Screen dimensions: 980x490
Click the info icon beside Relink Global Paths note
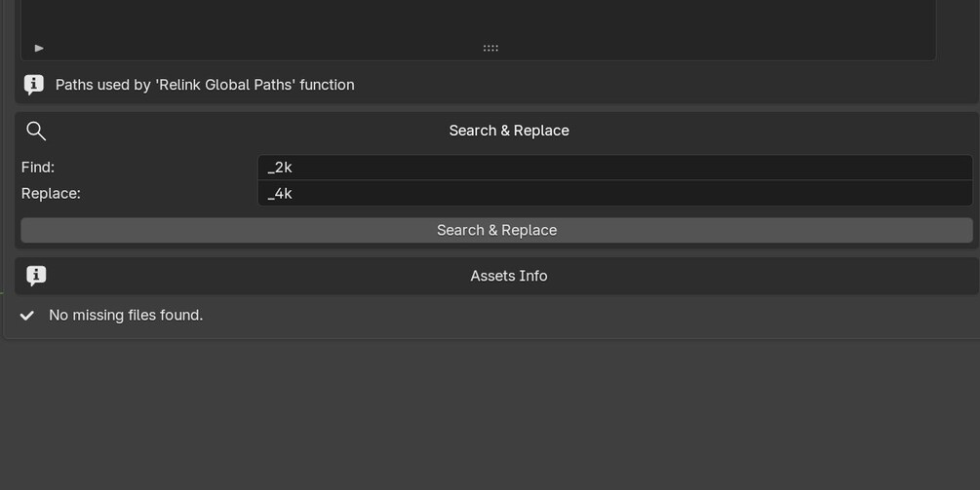tap(34, 85)
